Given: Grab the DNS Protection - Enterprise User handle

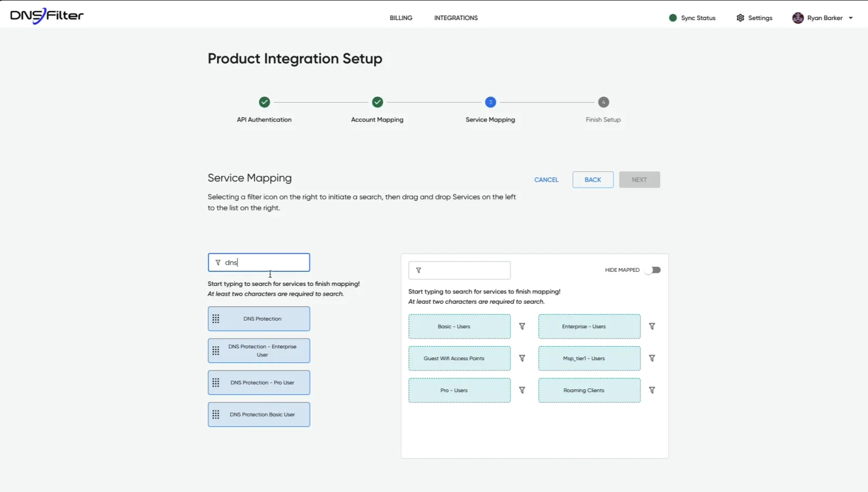Looking at the screenshot, I should (x=216, y=351).
